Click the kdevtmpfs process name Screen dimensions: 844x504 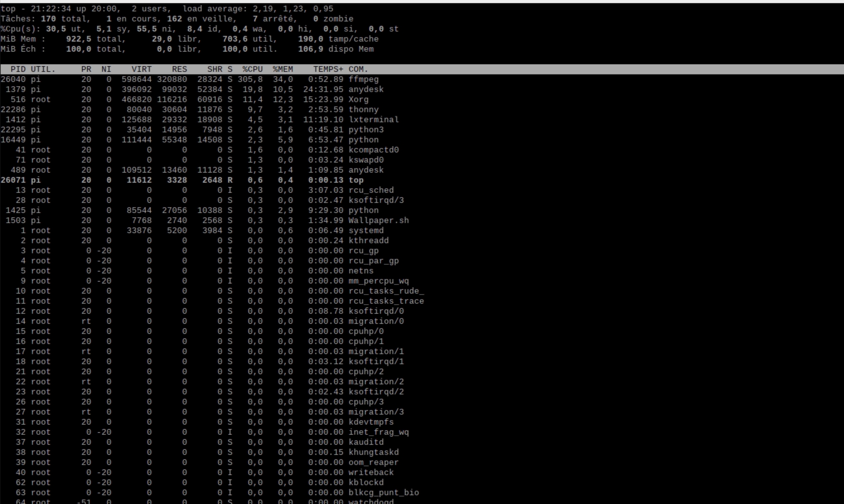(371, 422)
